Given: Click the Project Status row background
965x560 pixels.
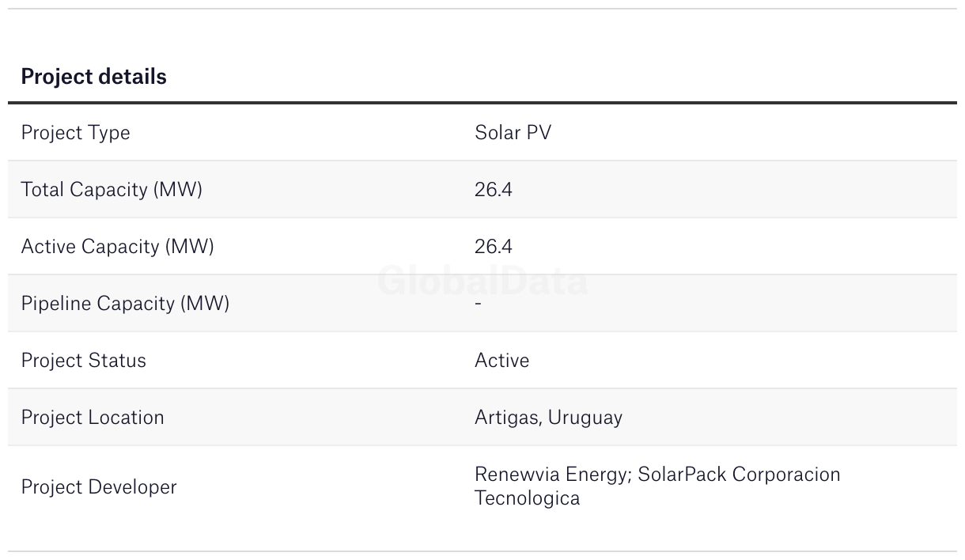Looking at the screenshot, I should pyautogui.click(x=712, y=361).
